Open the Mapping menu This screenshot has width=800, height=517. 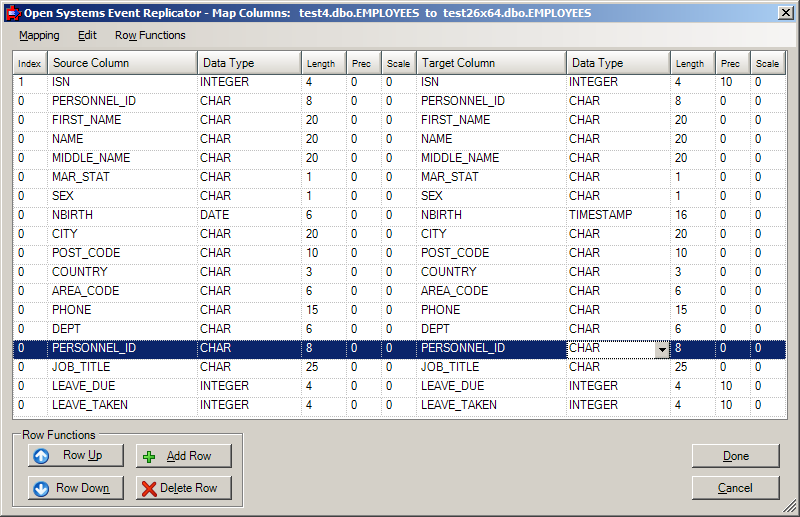(x=39, y=35)
